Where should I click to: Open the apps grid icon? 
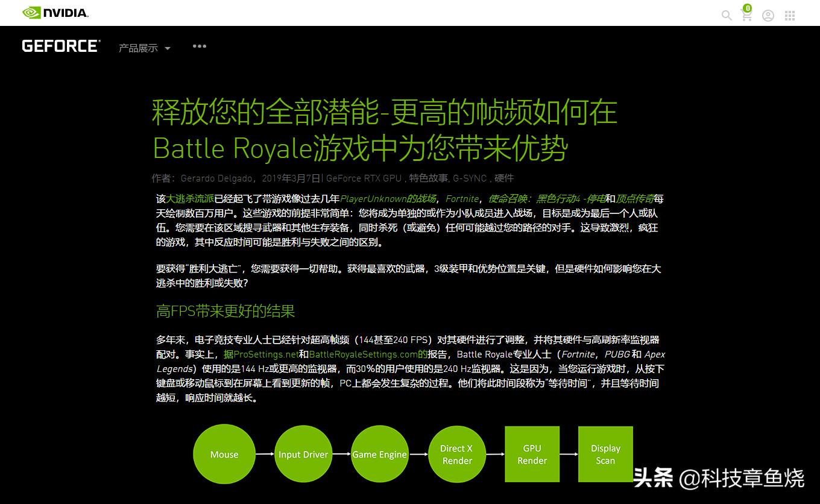tap(790, 16)
